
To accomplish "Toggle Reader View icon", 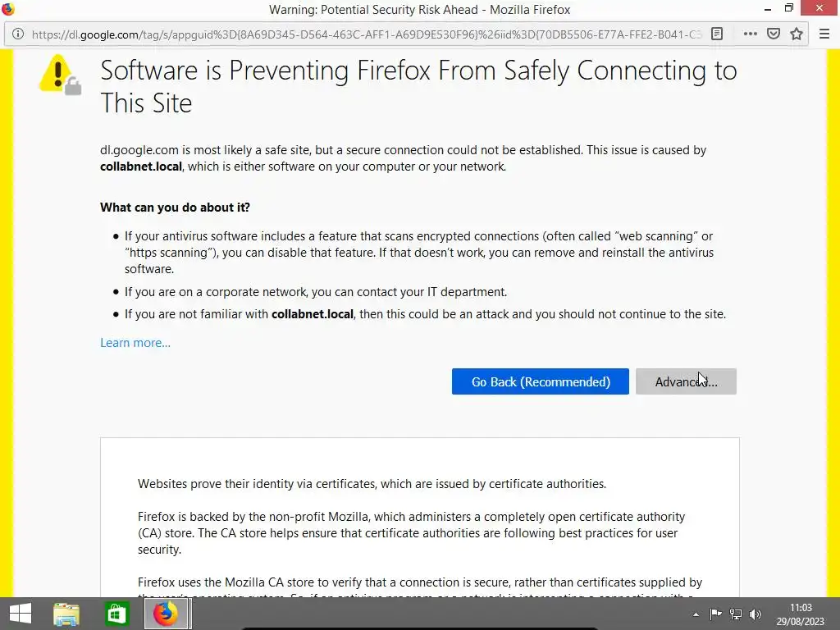I will (x=717, y=34).
